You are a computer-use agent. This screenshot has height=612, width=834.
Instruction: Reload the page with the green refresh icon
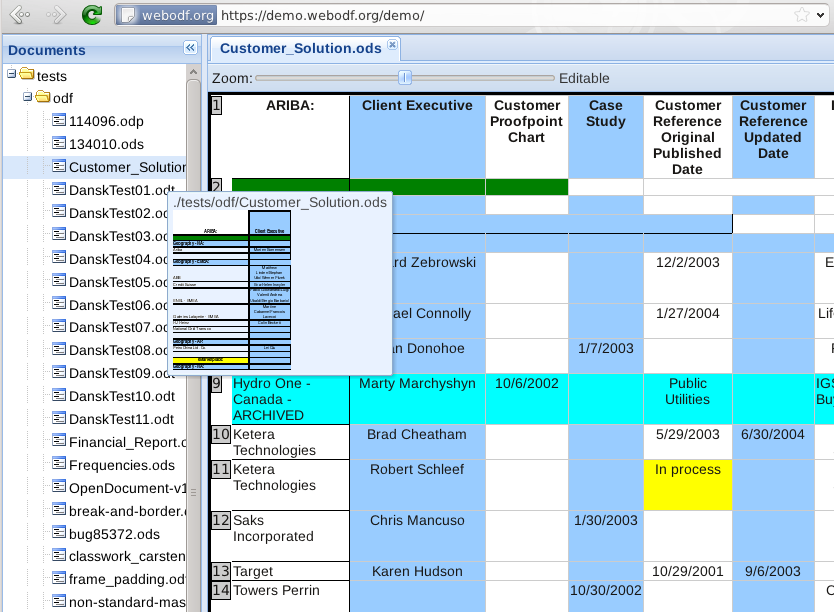(x=92, y=15)
